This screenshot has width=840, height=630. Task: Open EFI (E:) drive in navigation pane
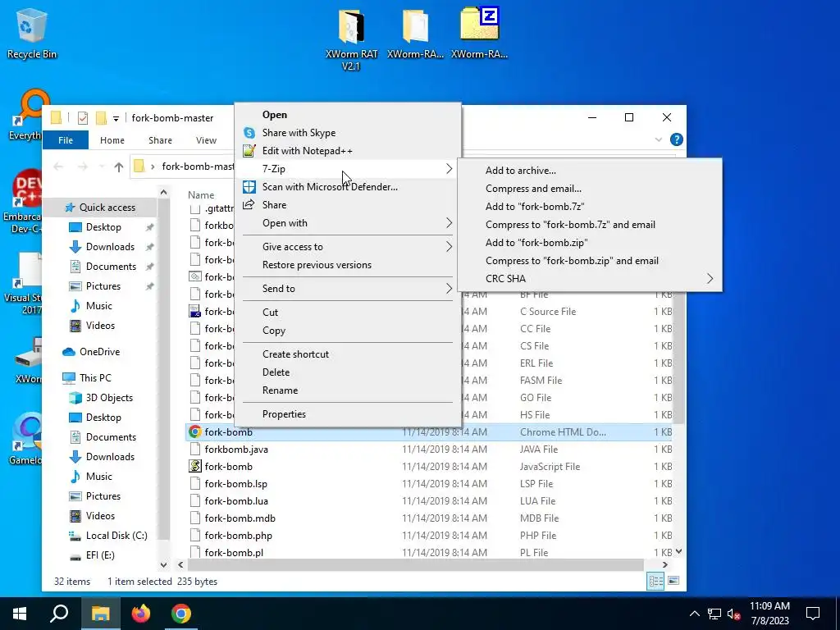click(x=100, y=555)
